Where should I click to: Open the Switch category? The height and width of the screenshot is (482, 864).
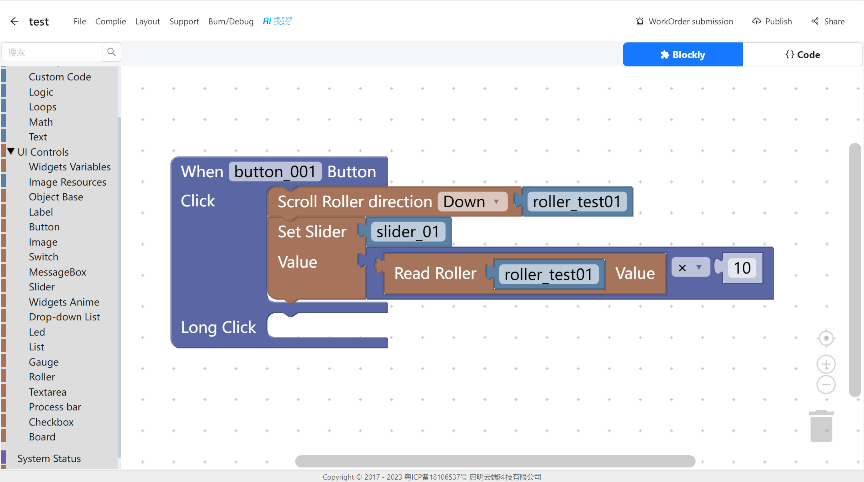click(x=44, y=257)
